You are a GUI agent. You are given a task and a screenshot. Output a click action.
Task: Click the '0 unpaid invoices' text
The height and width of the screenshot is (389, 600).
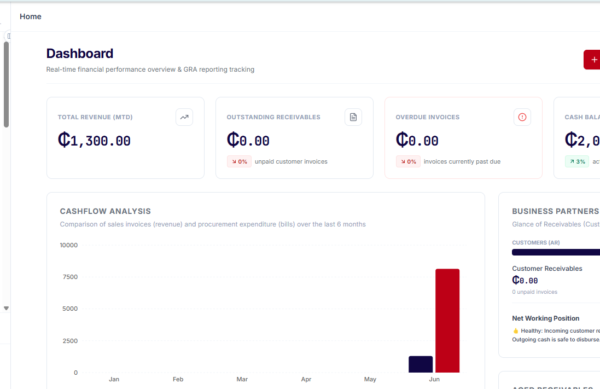point(535,292)
